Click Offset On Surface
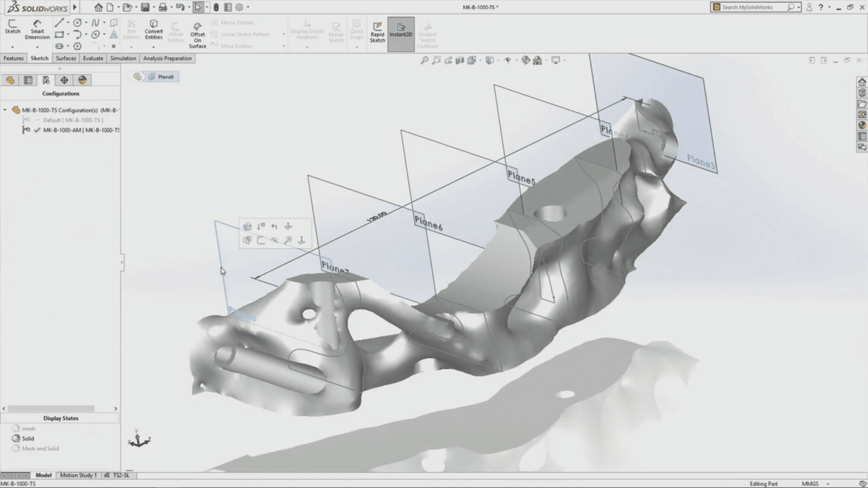The image size is (868, 488). [x=198, y=35]
